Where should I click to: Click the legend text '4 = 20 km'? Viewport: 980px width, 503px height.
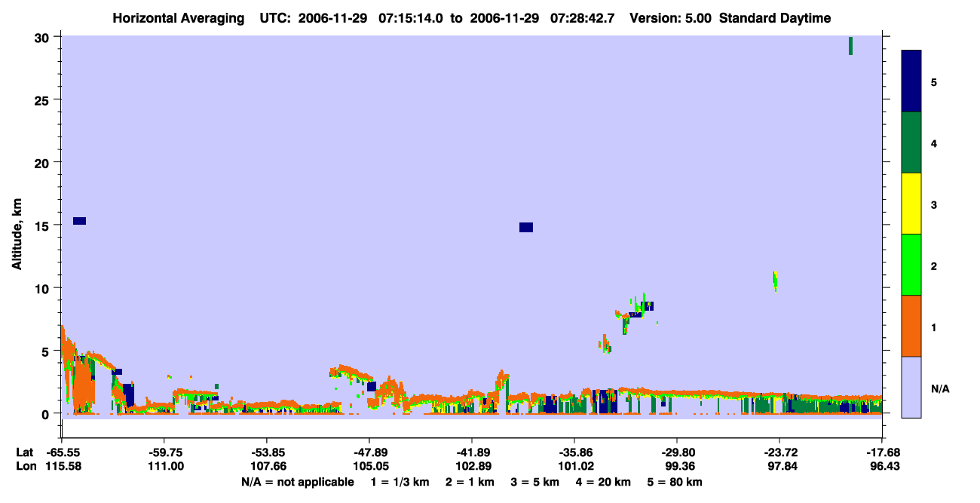coord(603,482)
